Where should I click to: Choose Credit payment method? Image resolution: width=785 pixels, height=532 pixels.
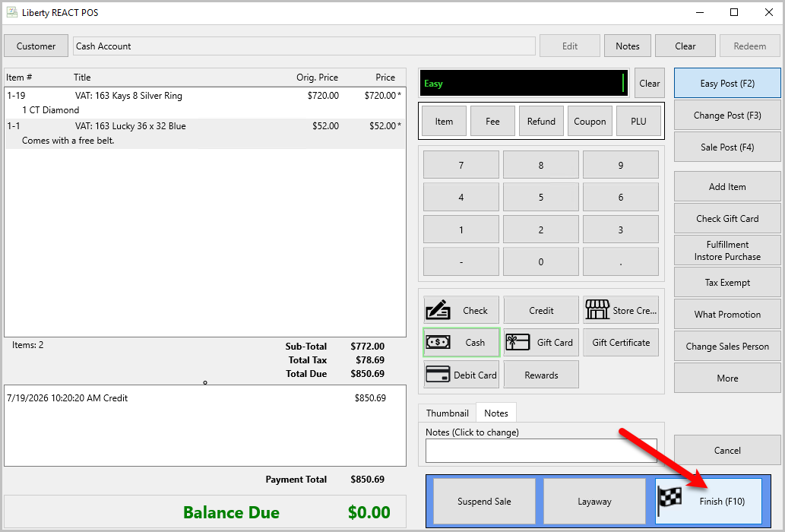[541, 310]
